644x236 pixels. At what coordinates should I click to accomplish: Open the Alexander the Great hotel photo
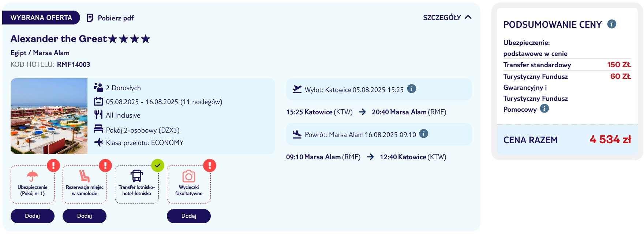(49, 116)
